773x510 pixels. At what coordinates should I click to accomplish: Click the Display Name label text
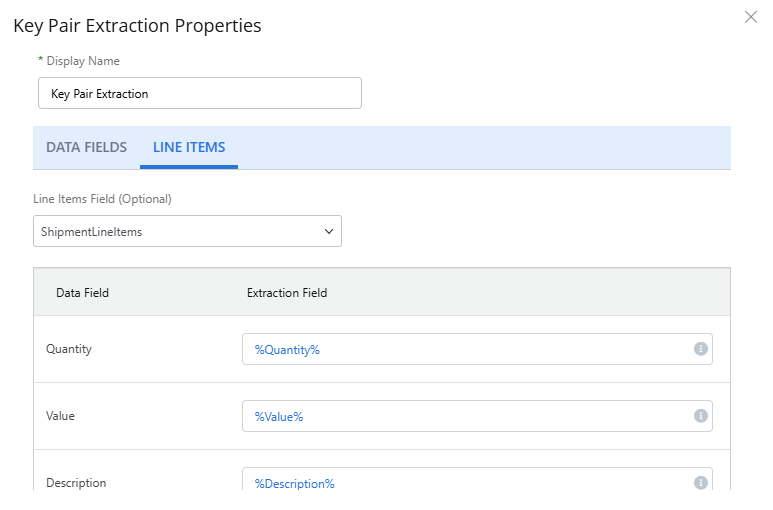coord(82,61)
